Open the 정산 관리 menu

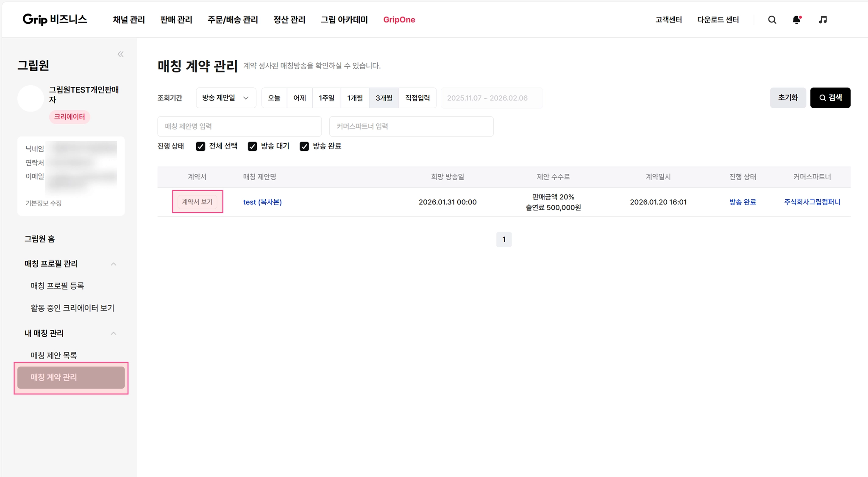pos(289,20)
